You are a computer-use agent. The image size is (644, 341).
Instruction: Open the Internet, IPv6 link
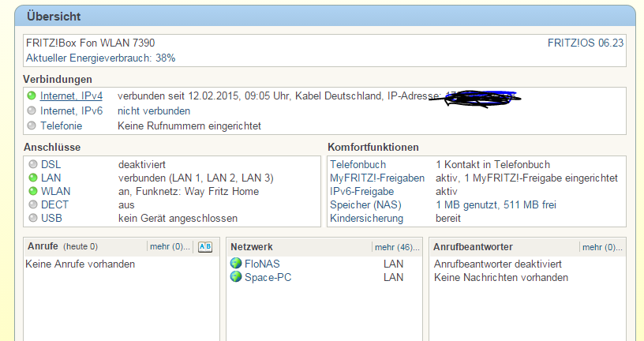[72, 111]
